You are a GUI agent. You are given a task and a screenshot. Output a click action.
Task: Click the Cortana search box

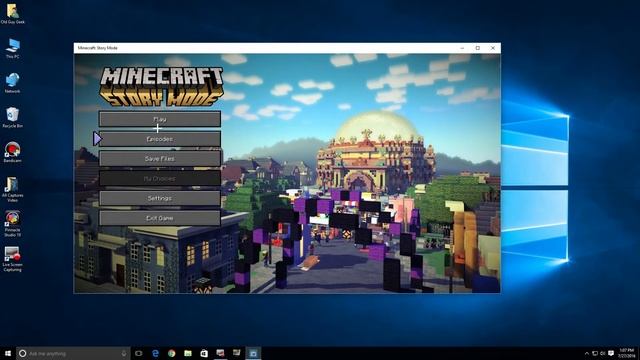[x=73, y=353]
